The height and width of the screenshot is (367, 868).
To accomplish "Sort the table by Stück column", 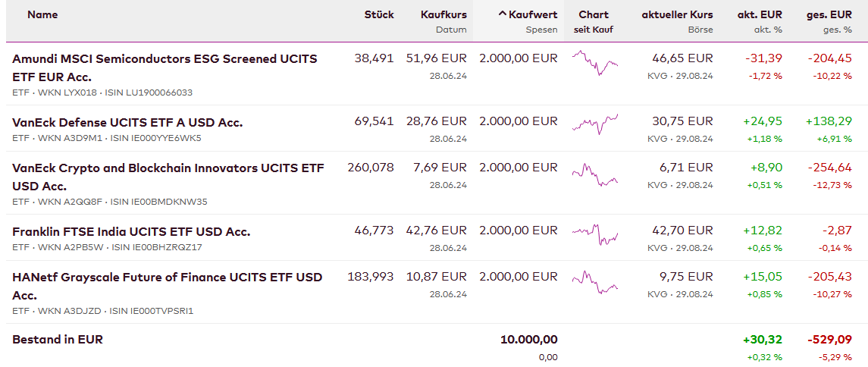I will point(379,14).
